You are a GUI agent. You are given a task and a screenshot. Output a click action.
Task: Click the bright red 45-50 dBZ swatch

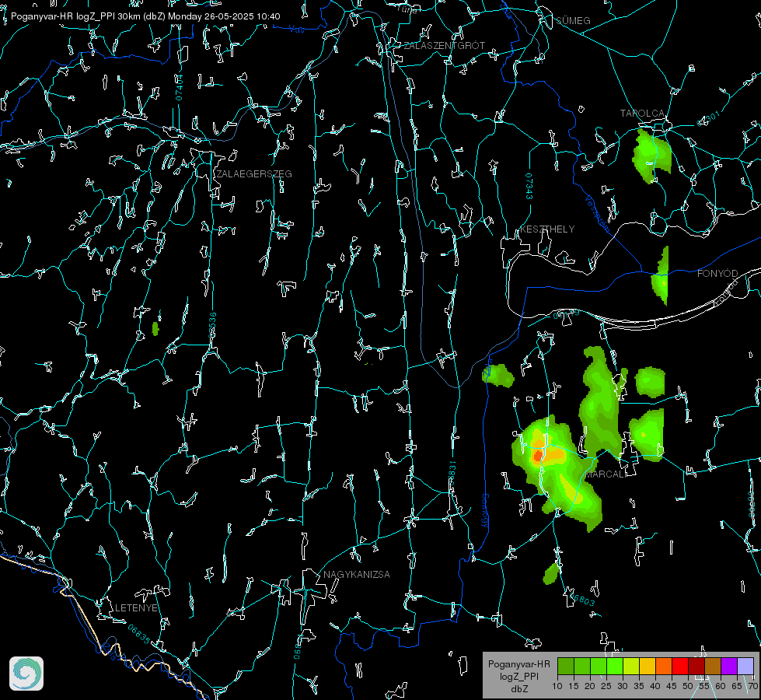(x=680, y=666)
